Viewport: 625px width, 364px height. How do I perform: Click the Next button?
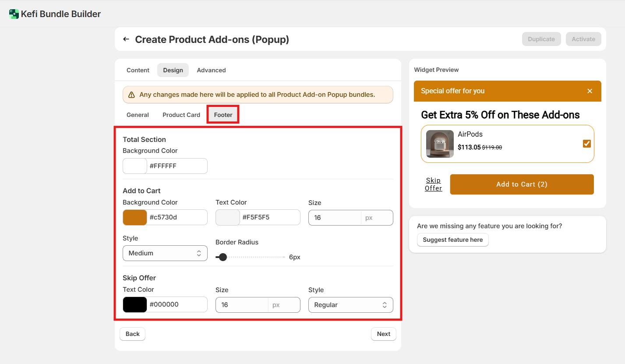[383, 334]
